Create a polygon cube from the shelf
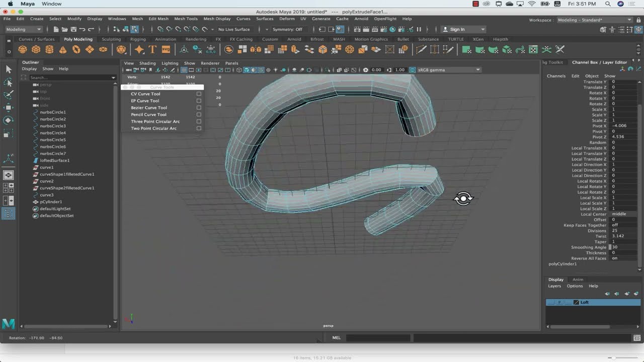The image size is (644, 362). point(36,49)
